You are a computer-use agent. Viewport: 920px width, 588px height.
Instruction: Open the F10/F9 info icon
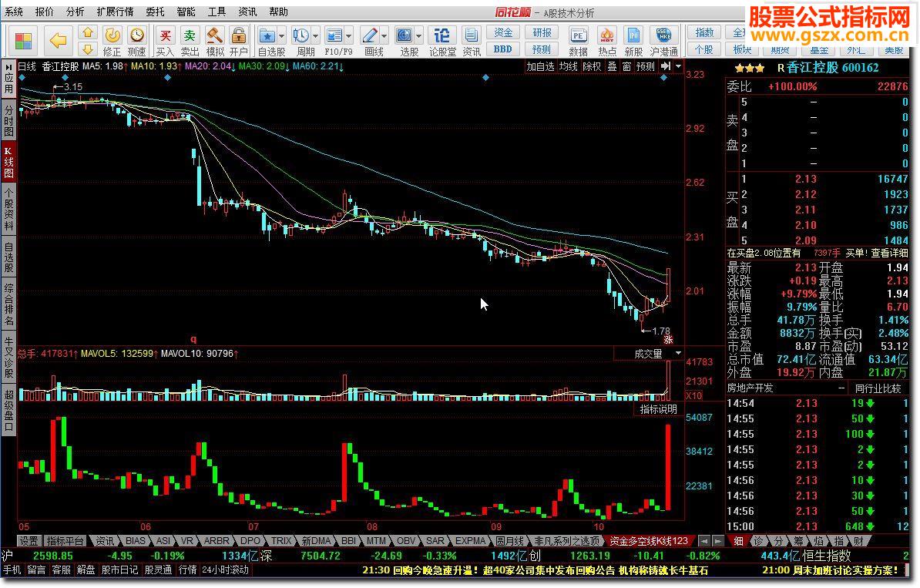tap(334, 35)
